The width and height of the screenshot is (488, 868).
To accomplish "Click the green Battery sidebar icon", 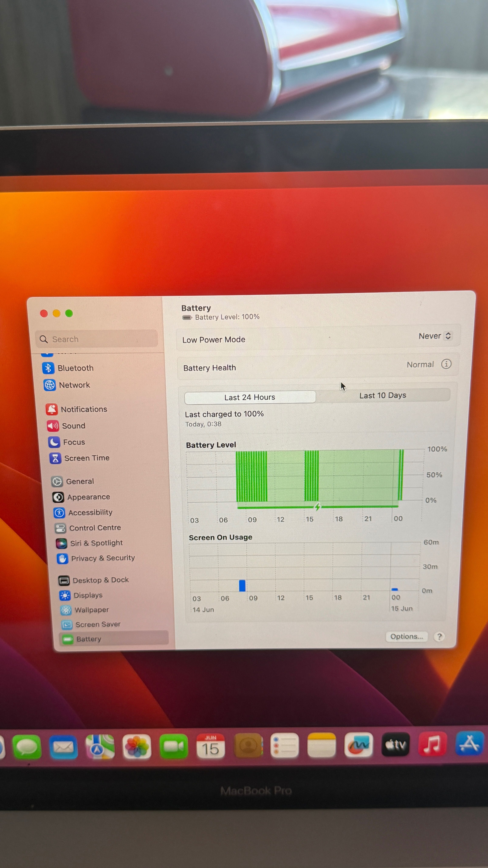I will [68, 639].
